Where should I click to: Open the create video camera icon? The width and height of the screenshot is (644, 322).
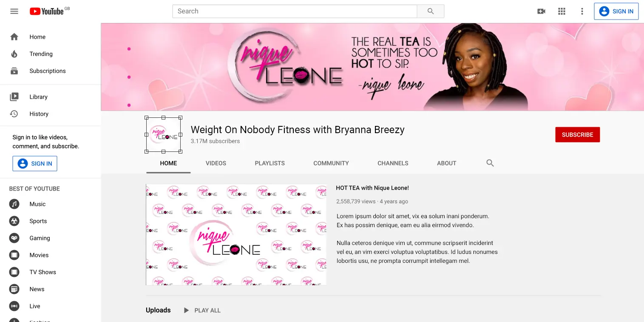click(541, 11)
